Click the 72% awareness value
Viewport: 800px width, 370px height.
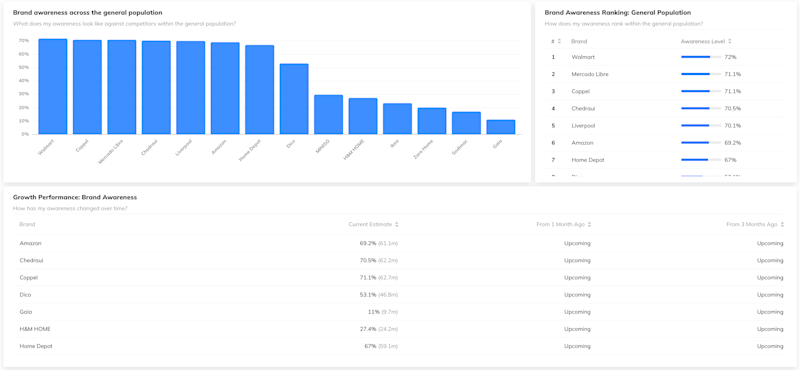click(x=730, y=57)
